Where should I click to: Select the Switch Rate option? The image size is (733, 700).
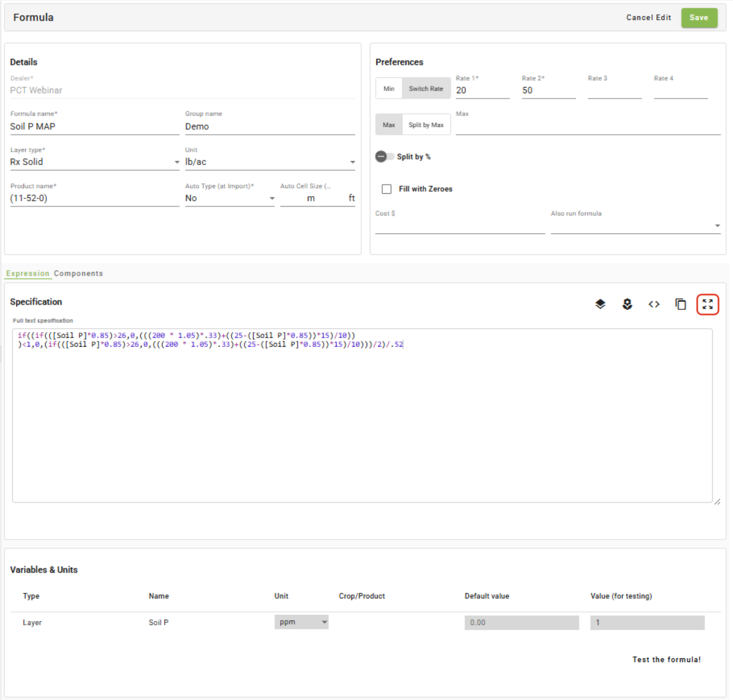coord(426,89)
